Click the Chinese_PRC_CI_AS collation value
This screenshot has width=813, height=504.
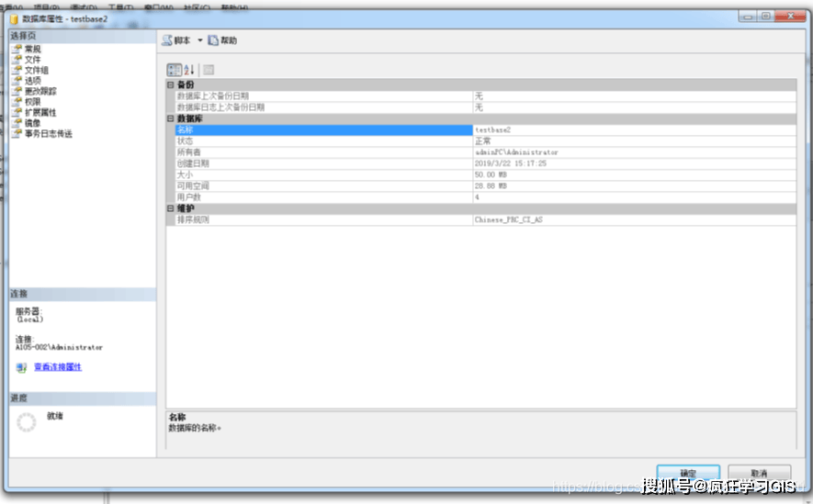(509, 219)
